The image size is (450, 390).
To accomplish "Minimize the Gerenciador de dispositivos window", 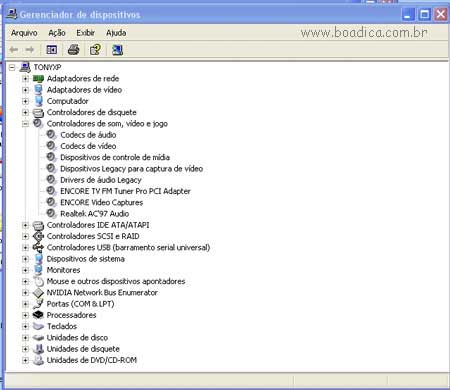I will (408, 14).
